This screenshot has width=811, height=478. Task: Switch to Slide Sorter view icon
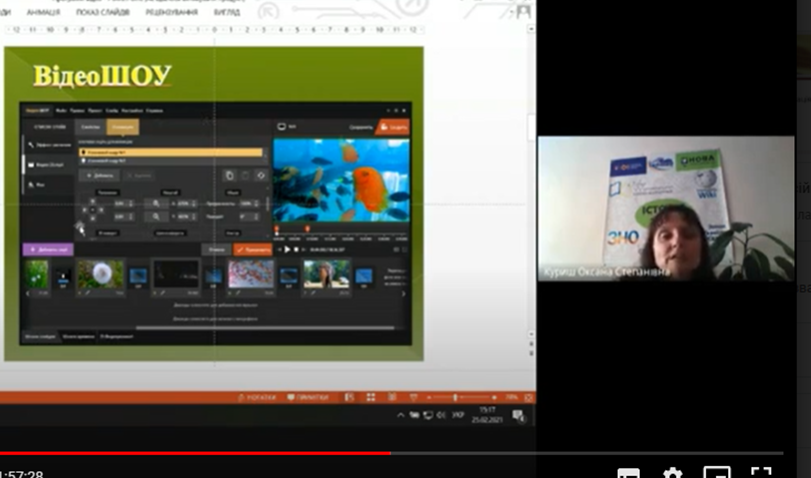371,397
